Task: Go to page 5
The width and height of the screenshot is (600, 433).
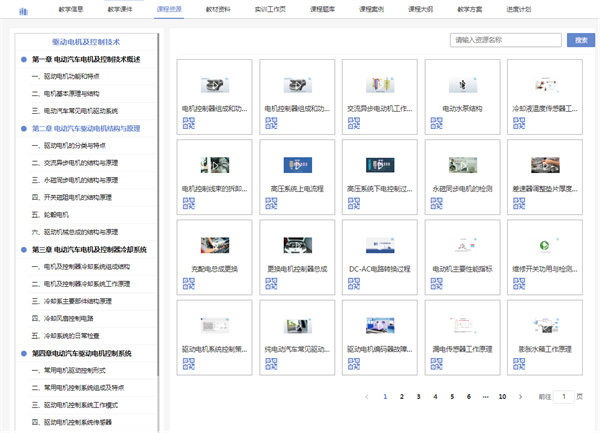Action: [x=452, y=397]
